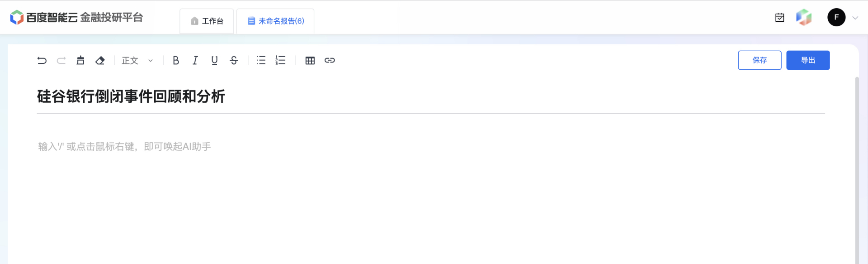This screenshot has width=868, height=264.
Task: Undo the last edit
Action: coord(42,60)
